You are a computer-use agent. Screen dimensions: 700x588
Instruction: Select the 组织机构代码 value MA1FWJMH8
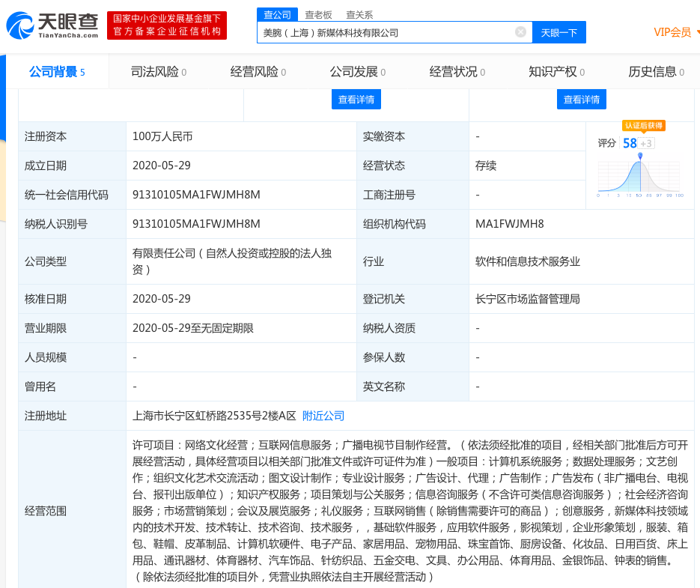509,224
